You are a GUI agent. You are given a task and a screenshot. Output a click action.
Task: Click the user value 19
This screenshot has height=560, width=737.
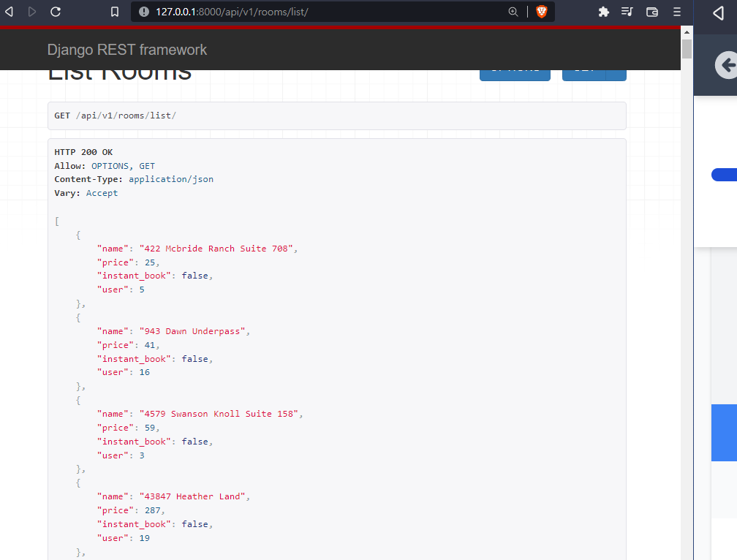144,538
